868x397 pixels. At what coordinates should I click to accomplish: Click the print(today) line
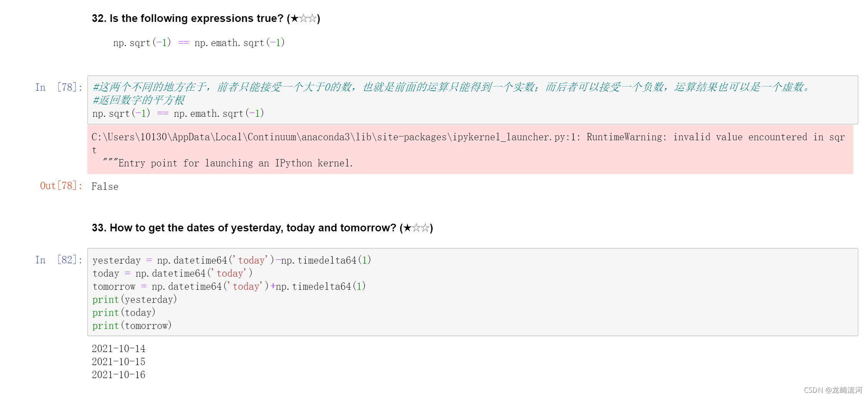(124, 312)
